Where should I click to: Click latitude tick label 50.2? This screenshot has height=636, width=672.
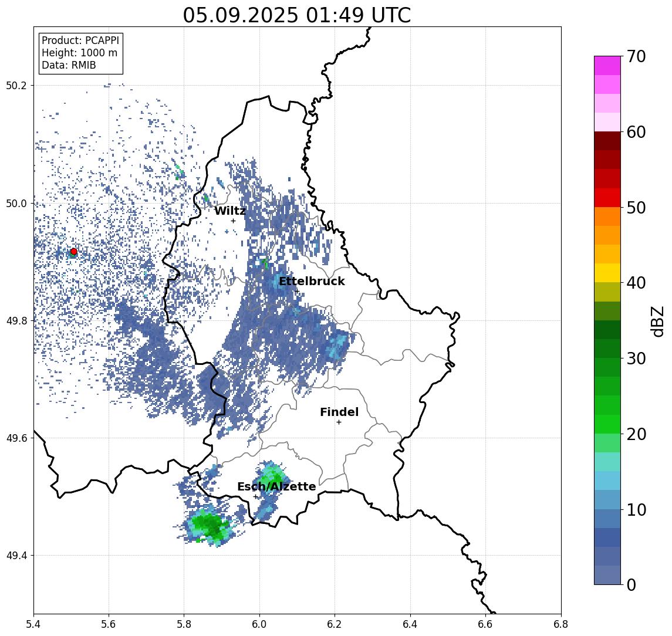click(16, 85)
